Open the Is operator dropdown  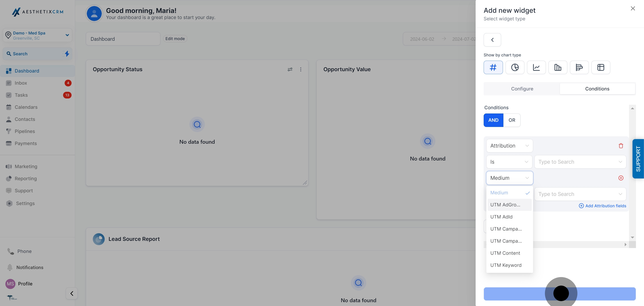(509, 162)
